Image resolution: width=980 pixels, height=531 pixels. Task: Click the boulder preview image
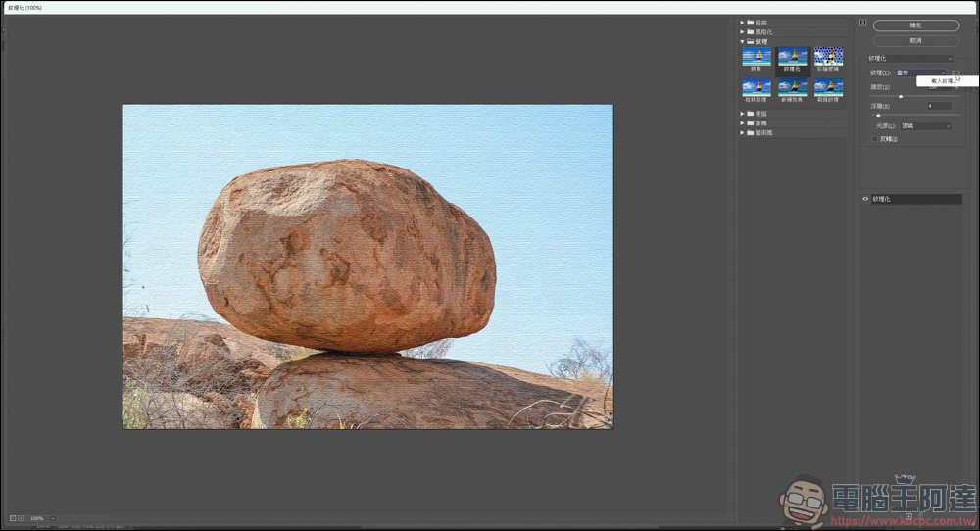point(368,266)
